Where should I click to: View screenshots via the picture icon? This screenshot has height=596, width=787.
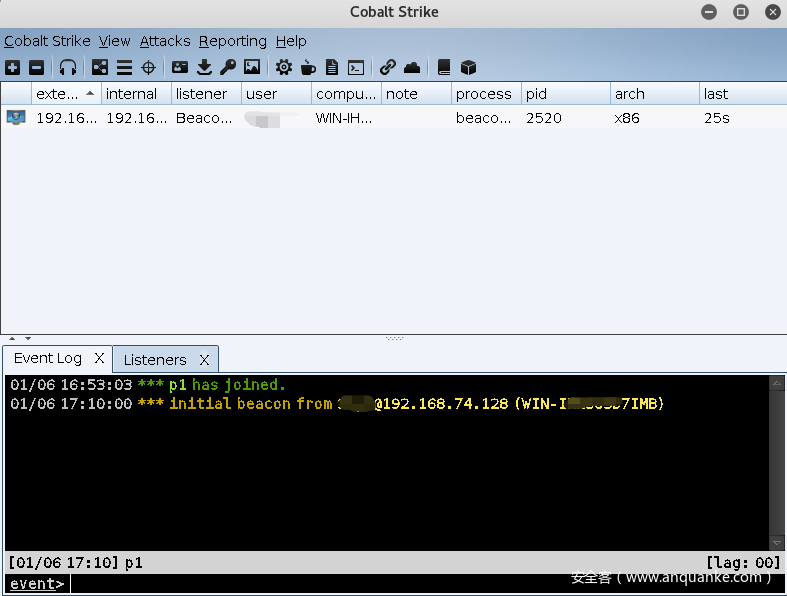coord(252,68)
